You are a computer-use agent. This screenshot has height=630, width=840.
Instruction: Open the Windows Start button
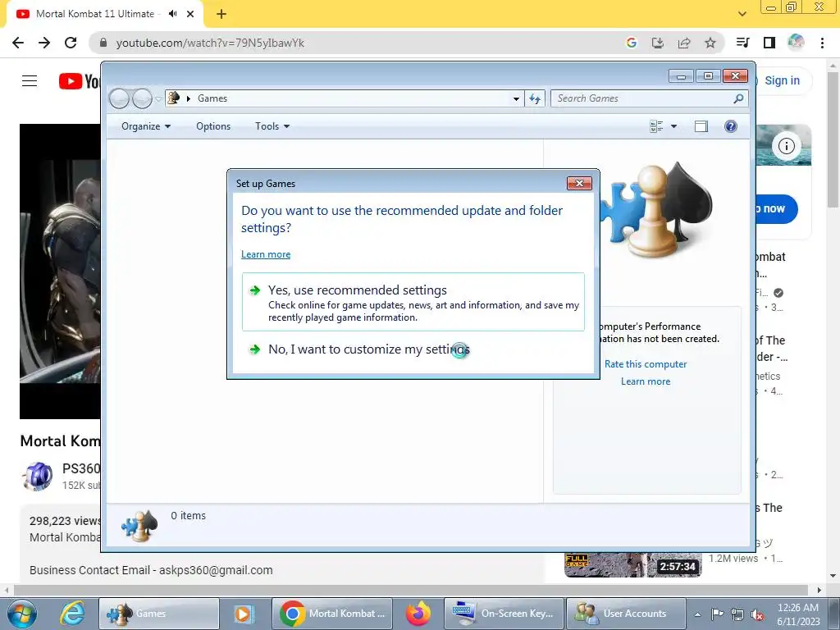point(22,614)
